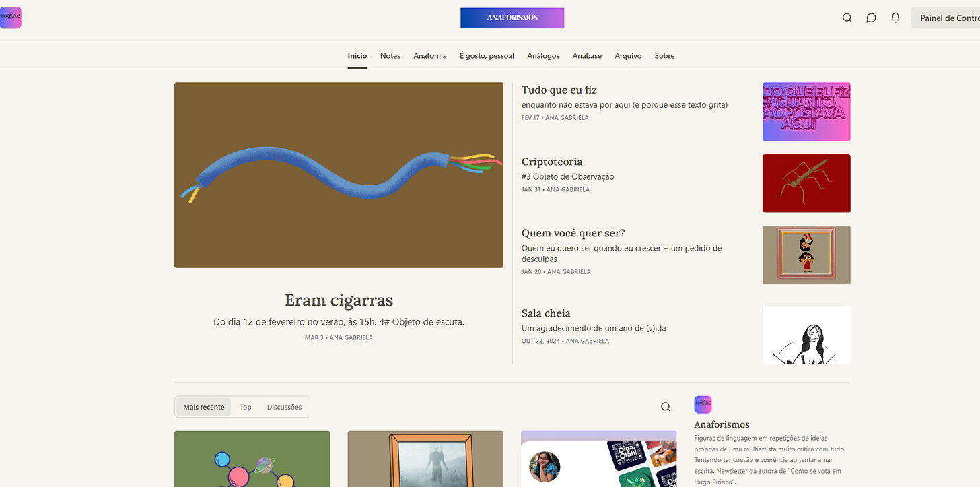Click the search icon beside post filter tabs
The width and height of the screenshot is (980, 487).
point(666,407)
